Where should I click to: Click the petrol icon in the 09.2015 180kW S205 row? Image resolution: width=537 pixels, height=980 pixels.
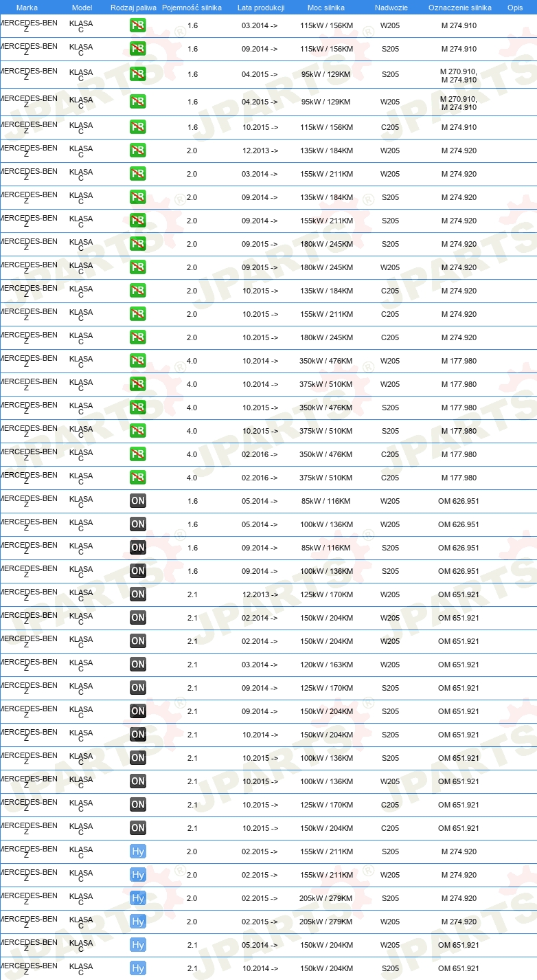pos(138,244)
